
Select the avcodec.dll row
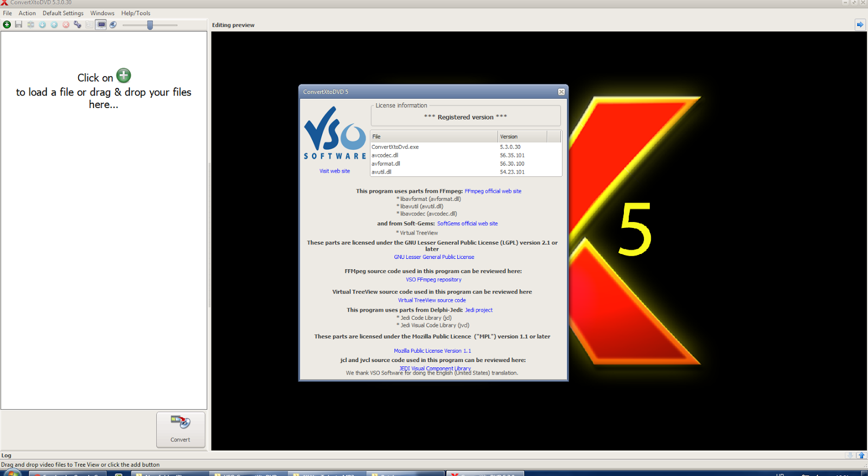pos(466,155)
